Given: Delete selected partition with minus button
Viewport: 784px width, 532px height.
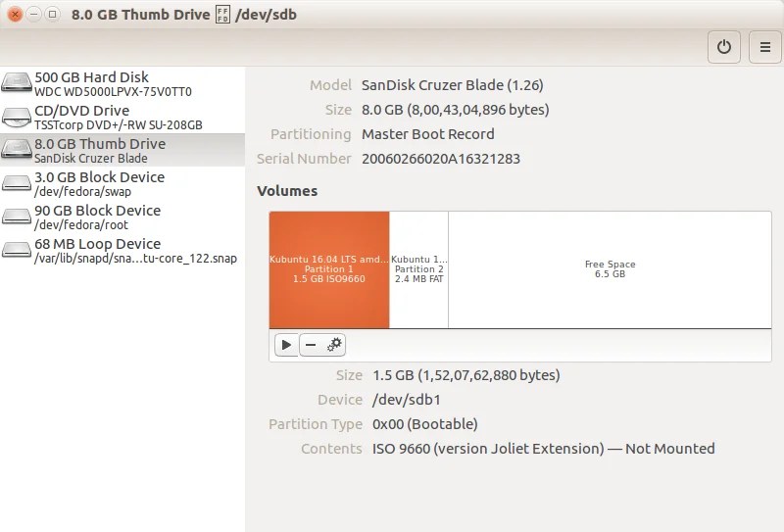Looking at the screenshot, I should coord(311,345).
